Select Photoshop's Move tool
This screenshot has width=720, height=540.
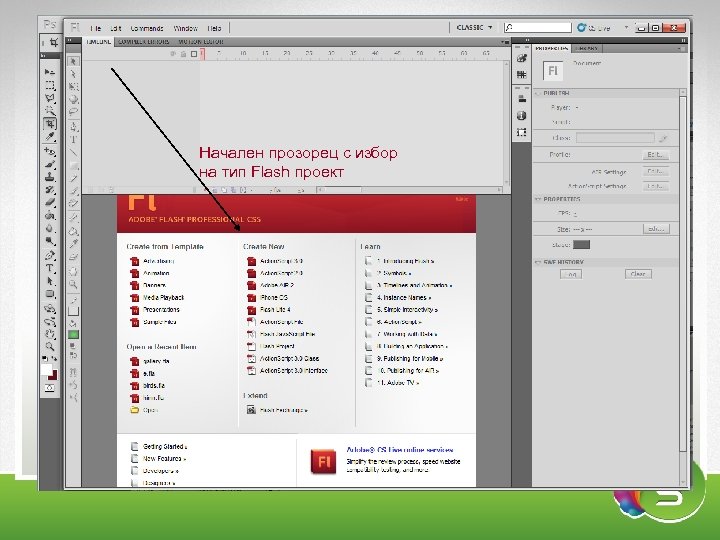pyautogui.click(x=50, y=72)
